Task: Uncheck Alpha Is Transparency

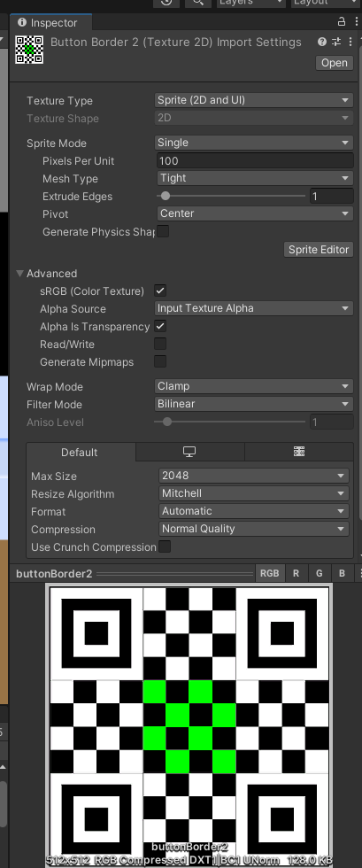Action: 160,326
